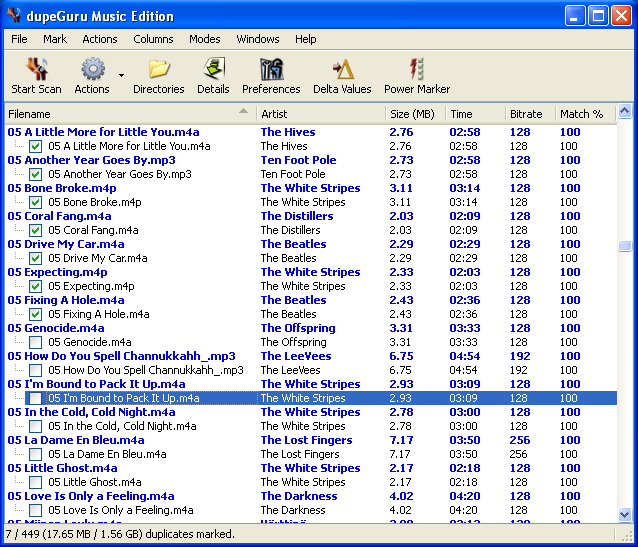Click the Actions gear icon

tap(92, 69)
